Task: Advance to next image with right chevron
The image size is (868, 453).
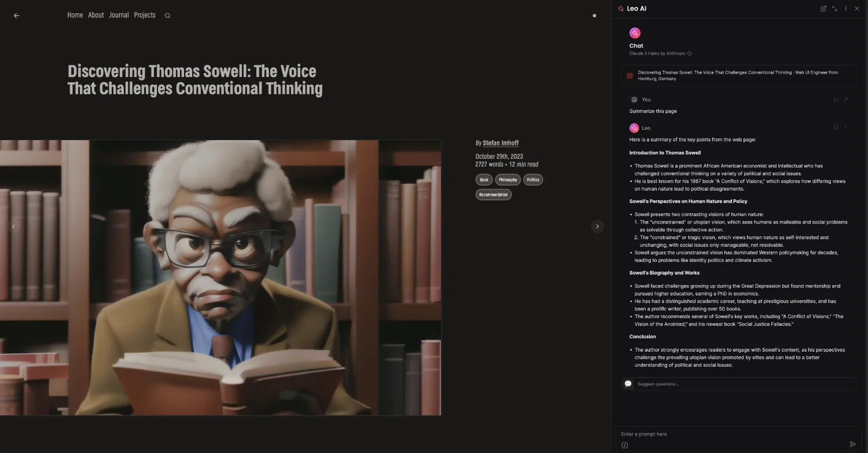Action: 597,226
